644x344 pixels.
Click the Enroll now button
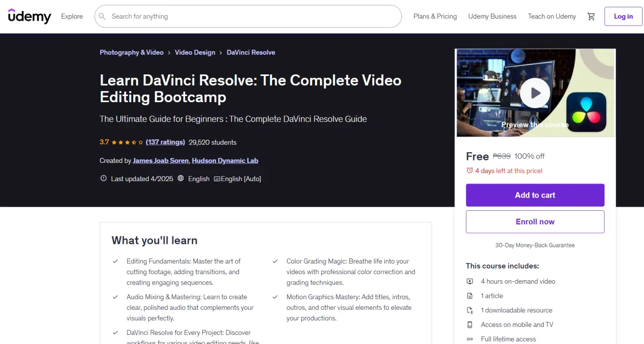(535, 222)
